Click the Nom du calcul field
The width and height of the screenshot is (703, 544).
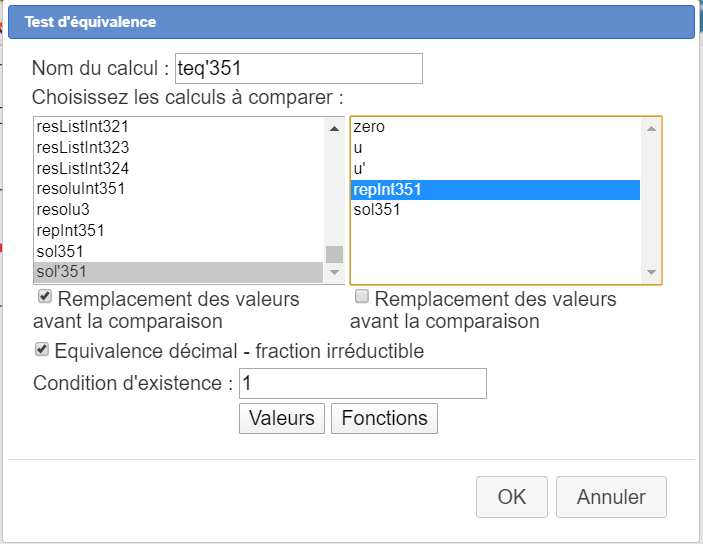coord(298,68)
